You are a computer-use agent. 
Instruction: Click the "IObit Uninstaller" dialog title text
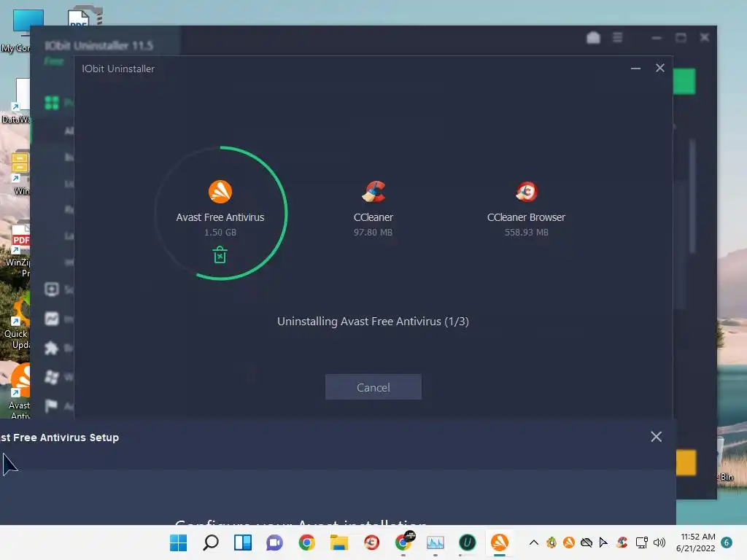(x=118, y=69)
